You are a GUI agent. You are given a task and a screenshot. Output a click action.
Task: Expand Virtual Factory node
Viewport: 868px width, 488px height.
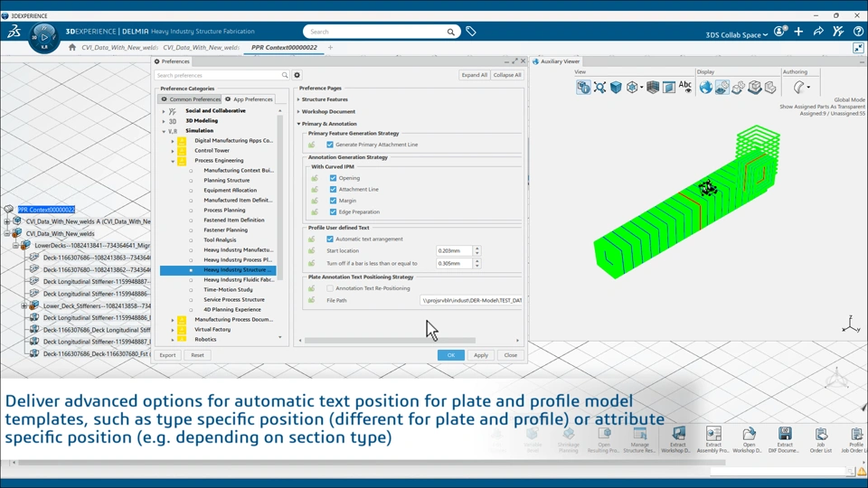pos(173,330)
